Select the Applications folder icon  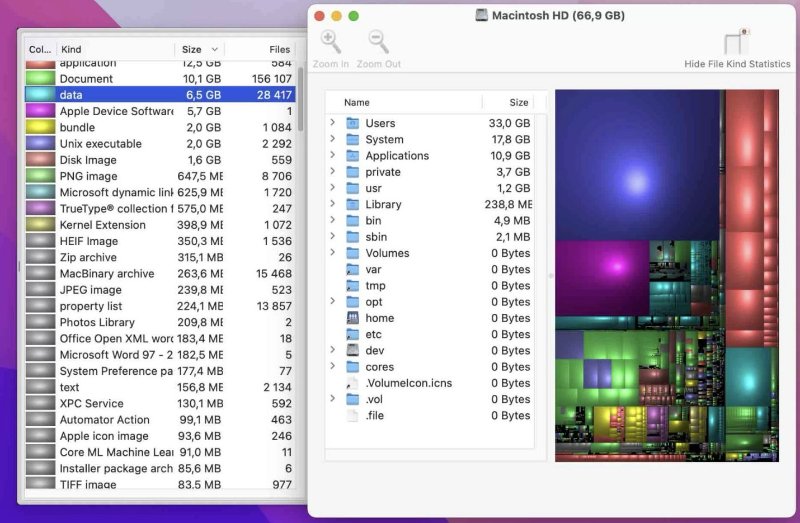pos(353,156)
